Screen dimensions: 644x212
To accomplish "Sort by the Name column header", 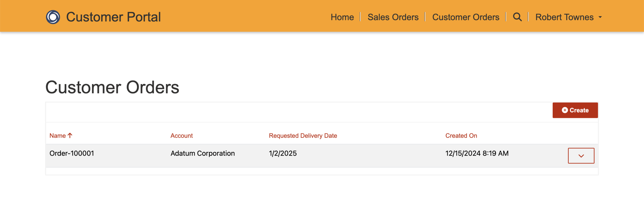I will (x=58, y=136).
